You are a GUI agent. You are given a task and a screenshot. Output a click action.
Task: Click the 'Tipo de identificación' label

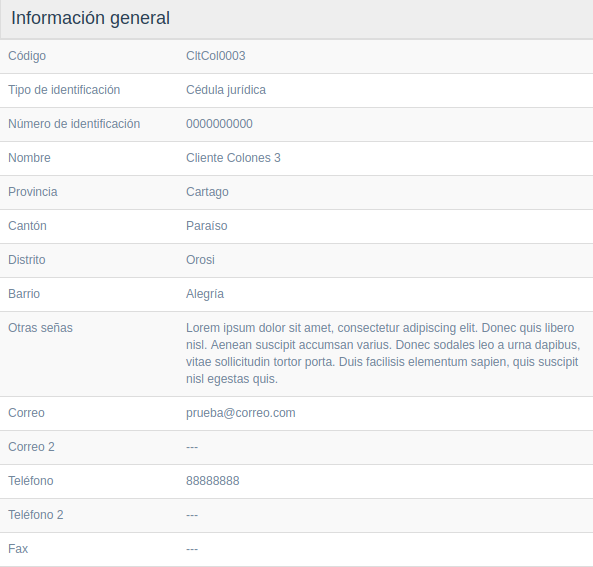coord(64,90)
